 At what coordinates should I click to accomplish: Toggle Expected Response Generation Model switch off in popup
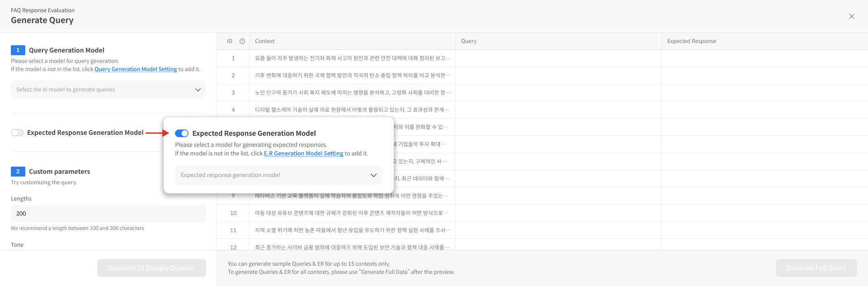click(182, 133)
